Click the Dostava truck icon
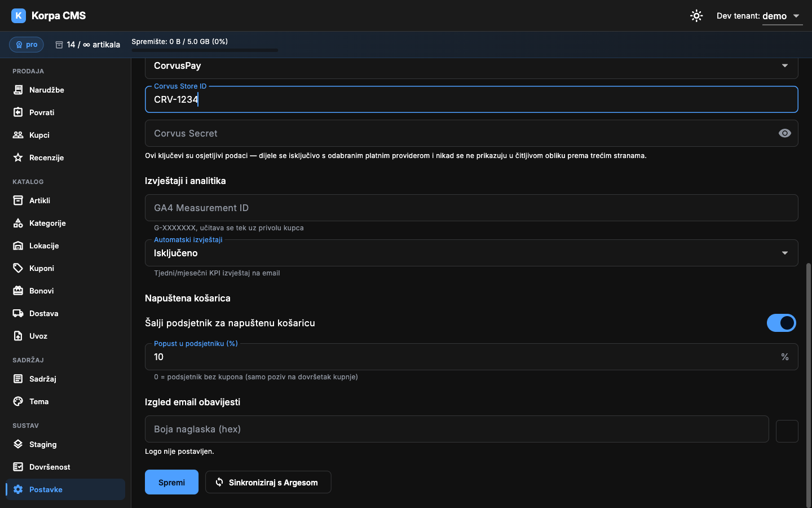Viewport: 812px width, 508px height. (x=18, y=313)
